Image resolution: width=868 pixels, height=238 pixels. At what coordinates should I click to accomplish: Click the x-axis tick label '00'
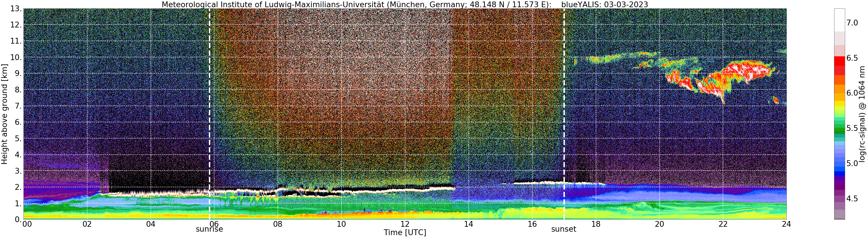(x=27, y=224)
